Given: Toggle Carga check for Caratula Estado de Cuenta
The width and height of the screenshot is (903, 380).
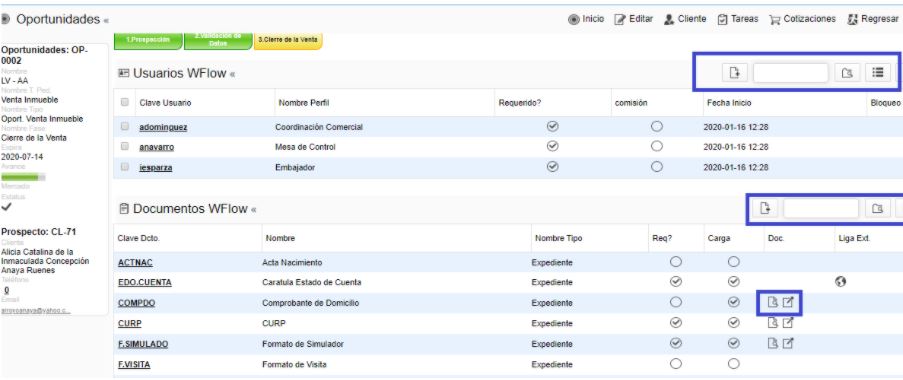Looking at the screenshot, I should pos(733,282).
